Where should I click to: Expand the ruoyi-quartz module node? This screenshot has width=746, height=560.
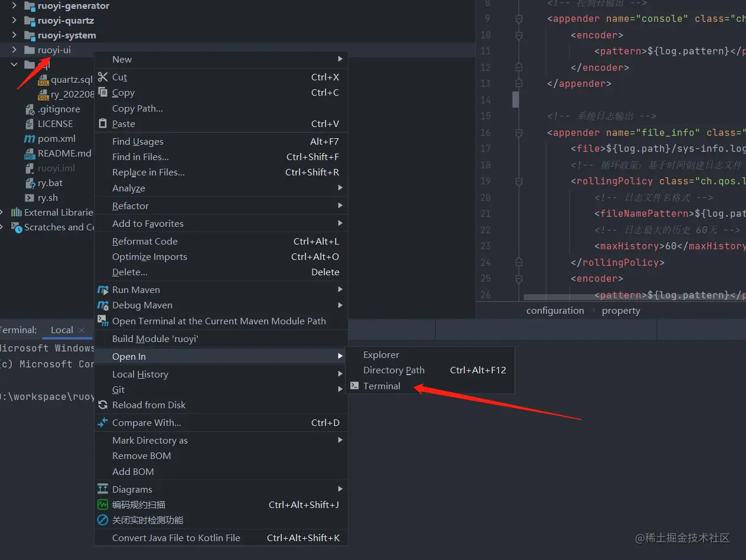14,21
